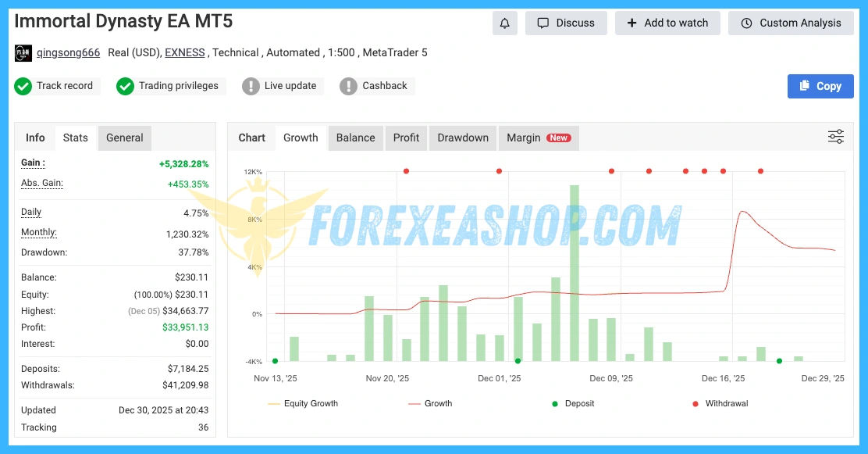Toggle Deposit markers in chart legend
This screenshot has width=868, height=454.
572,404
